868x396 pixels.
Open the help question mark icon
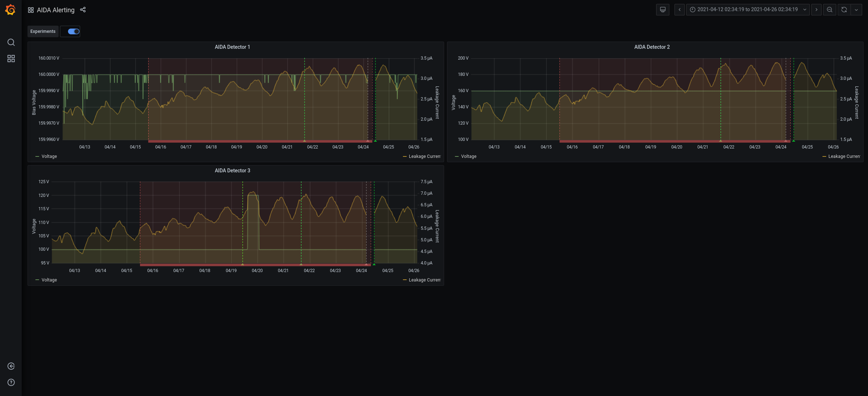click(11, 382)
